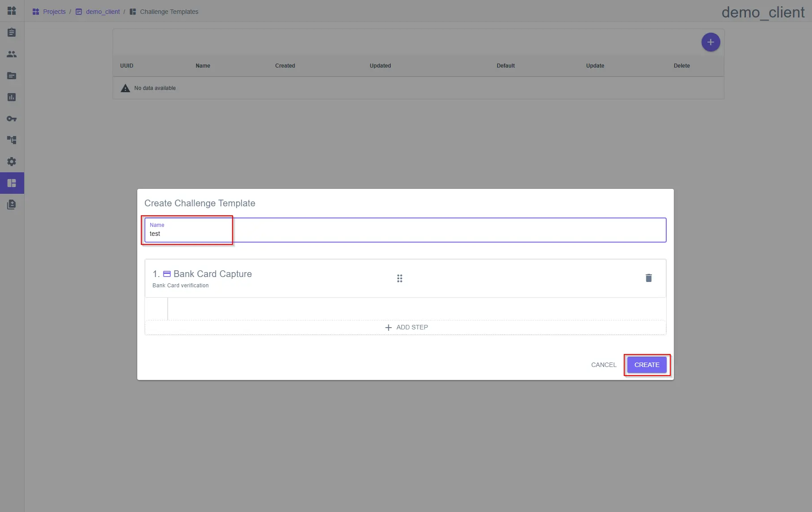The image size is (812, 512).
Task: Click the key icon in the sidebar
Action: pyautogui.click(x=12, y=119)
